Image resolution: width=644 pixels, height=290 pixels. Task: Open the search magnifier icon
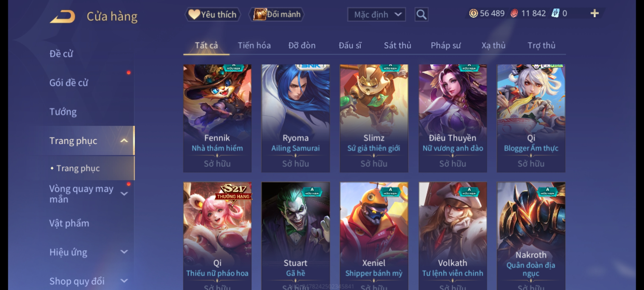[421, 15]
